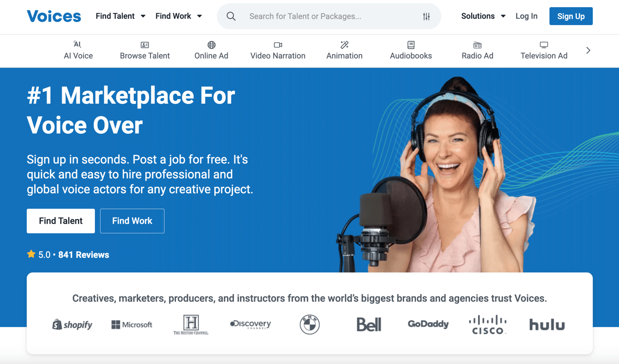Select the Animation category icon

pos(344,45)
